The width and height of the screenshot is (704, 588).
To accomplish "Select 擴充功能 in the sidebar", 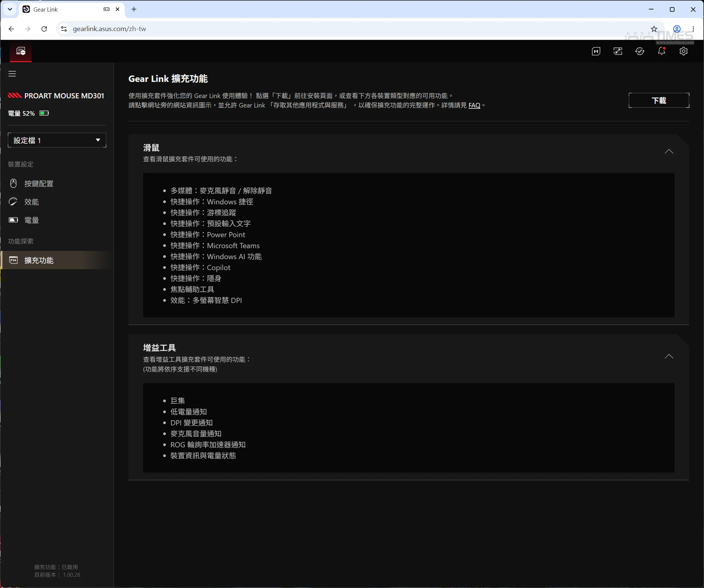I will [x=57, y=260].
